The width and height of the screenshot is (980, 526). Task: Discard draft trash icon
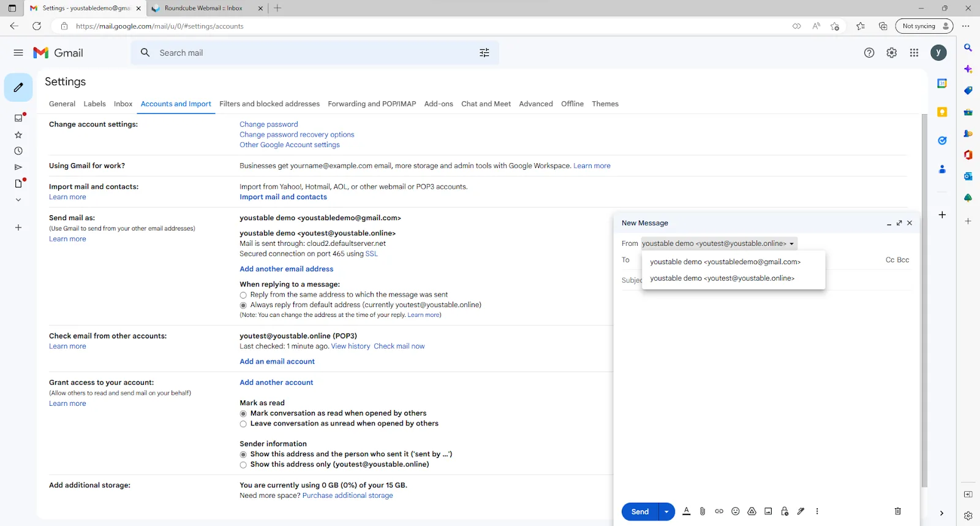coord(898,511)
